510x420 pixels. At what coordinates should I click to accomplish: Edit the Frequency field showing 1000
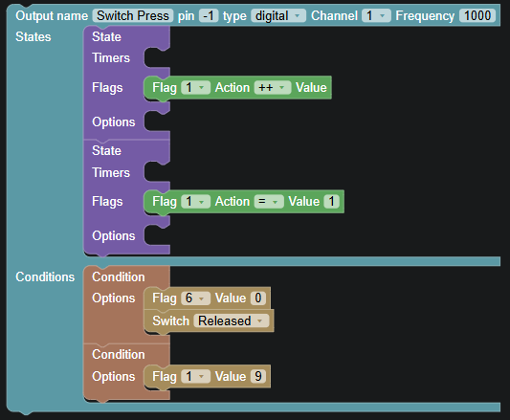(x=477, y=15)
